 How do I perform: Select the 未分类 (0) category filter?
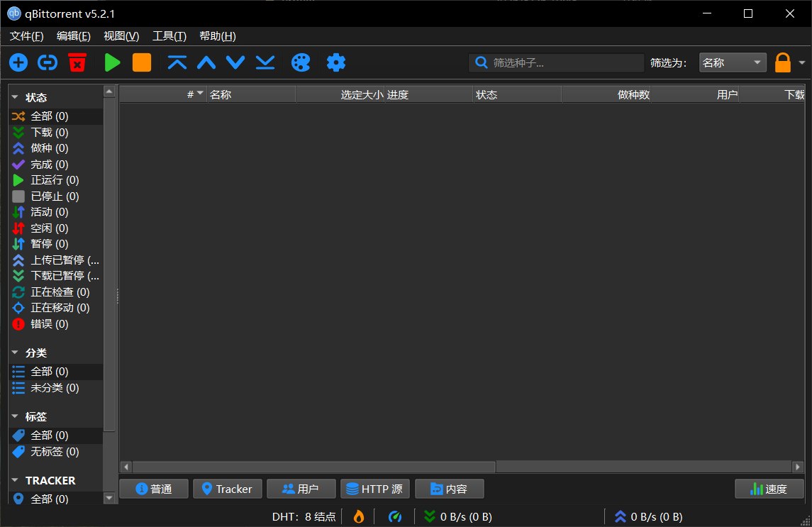(56, 387)
